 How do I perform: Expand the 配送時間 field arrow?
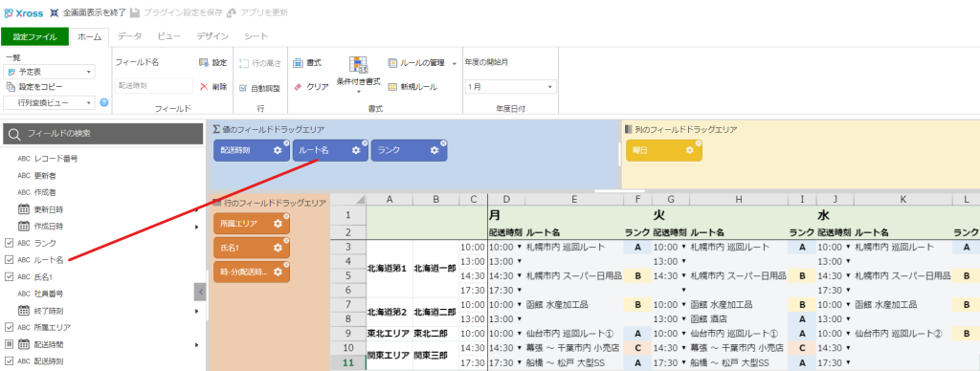[197, 344]
